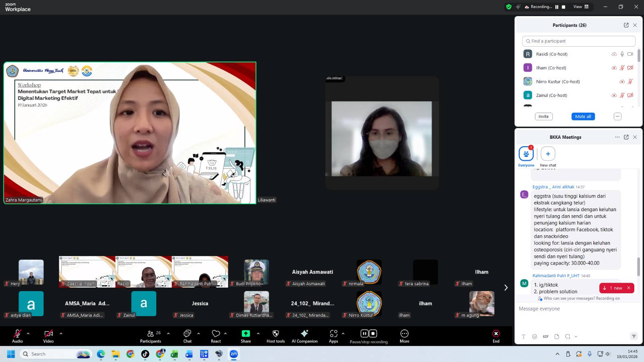644x362 pixels.
Task: Open the React heart icon
Action: click(x=216, y=334)
